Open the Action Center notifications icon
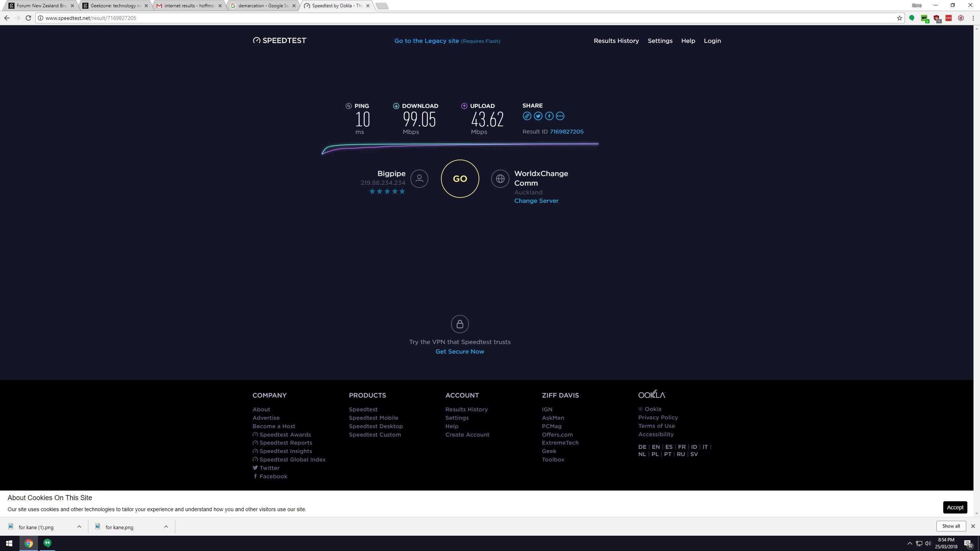 point(969,543)
